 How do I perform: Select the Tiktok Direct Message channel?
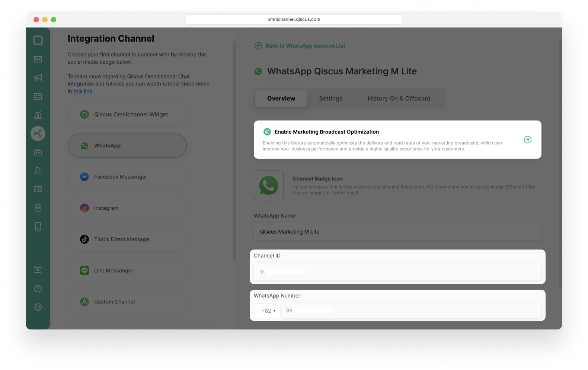click(x=127, y=239)
